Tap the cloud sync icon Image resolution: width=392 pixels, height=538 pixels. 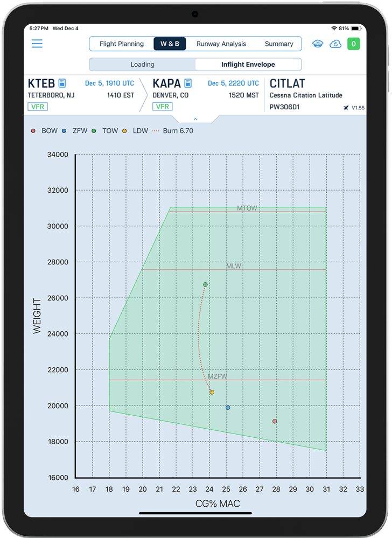point(335,44)
